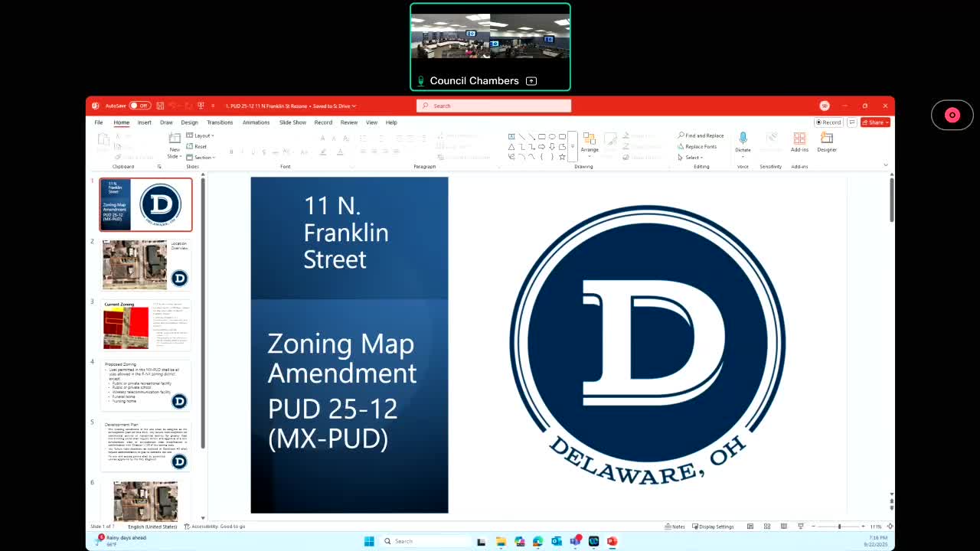Click the Notes button in status bar
980x551 pixels.
click(675, 527)
